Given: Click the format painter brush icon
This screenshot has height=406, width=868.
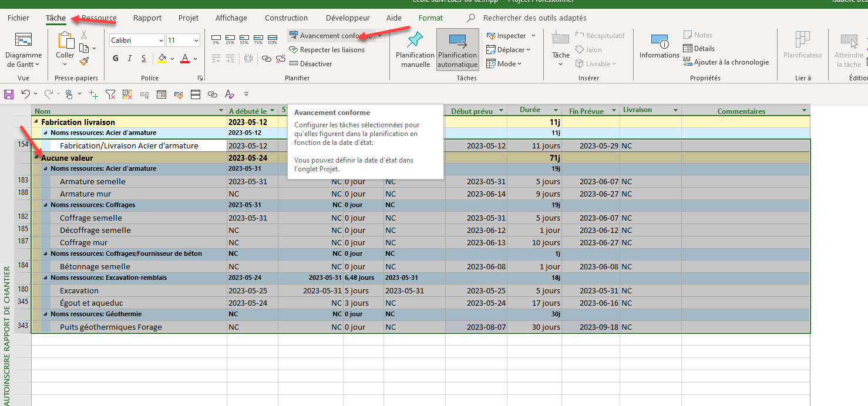Looking at the screenshot, I should 85,61.
